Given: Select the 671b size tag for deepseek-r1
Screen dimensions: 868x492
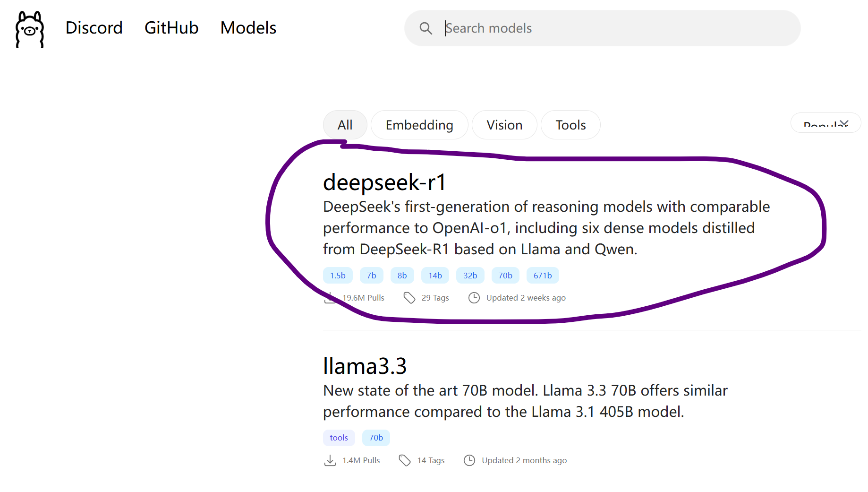Looking at the screenshot, I should [542, 276].
